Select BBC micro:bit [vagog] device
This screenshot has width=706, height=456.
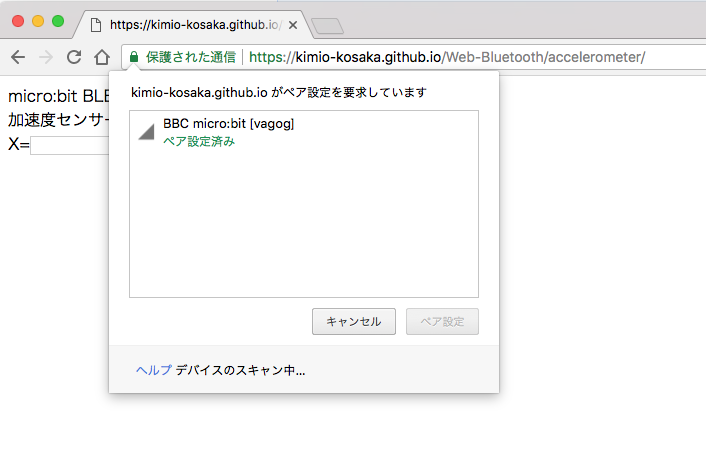(304, 132)
